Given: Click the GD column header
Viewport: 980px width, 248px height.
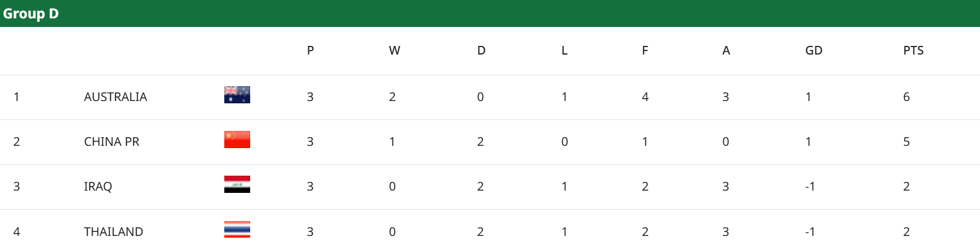Looking at the screenshot, I should click(814, 51).
